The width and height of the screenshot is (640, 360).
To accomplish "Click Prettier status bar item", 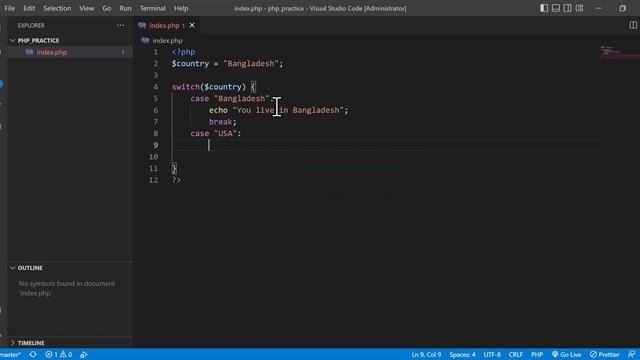I will [604, 354].
